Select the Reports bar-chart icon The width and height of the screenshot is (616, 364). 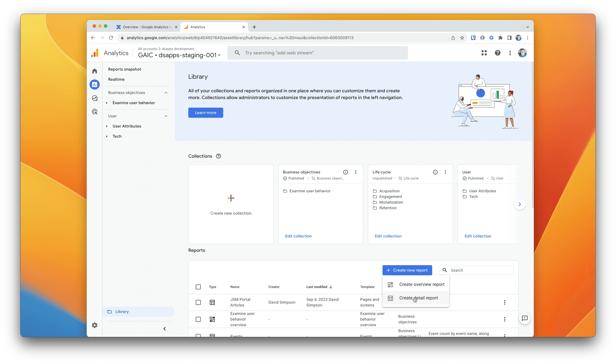pos(95,84)
